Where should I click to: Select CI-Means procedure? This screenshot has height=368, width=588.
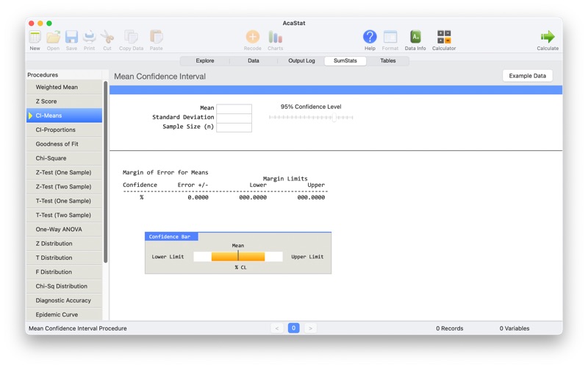click(65, 116)
